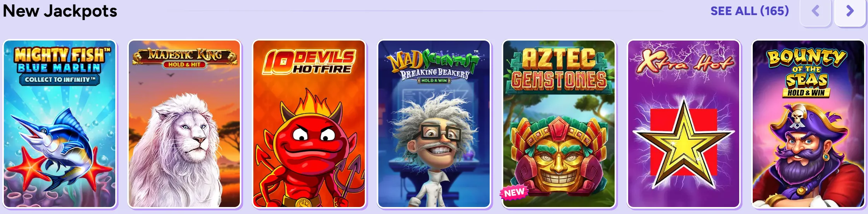This screenshot has width=868, height=214.
Task: Click the previous carousel arrow
Action: [815, 12]
